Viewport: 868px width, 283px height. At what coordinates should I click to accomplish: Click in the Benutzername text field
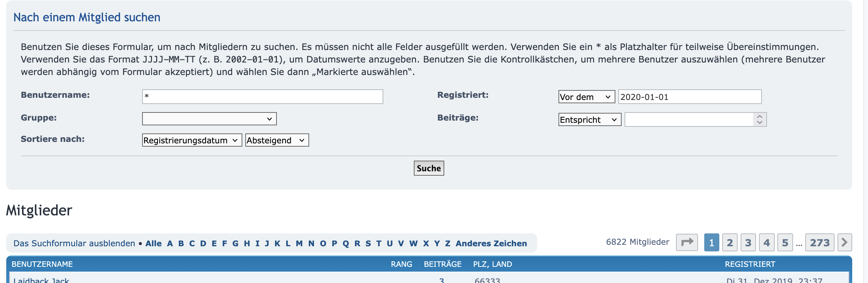click(263, 97)
